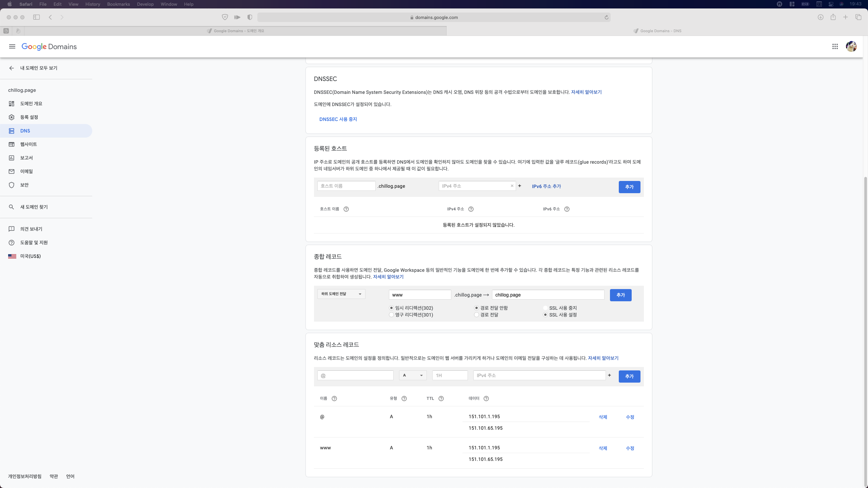Screen dimensions: 868x488
Task: Open the record type A dropdown
Action: coord(413,375)
